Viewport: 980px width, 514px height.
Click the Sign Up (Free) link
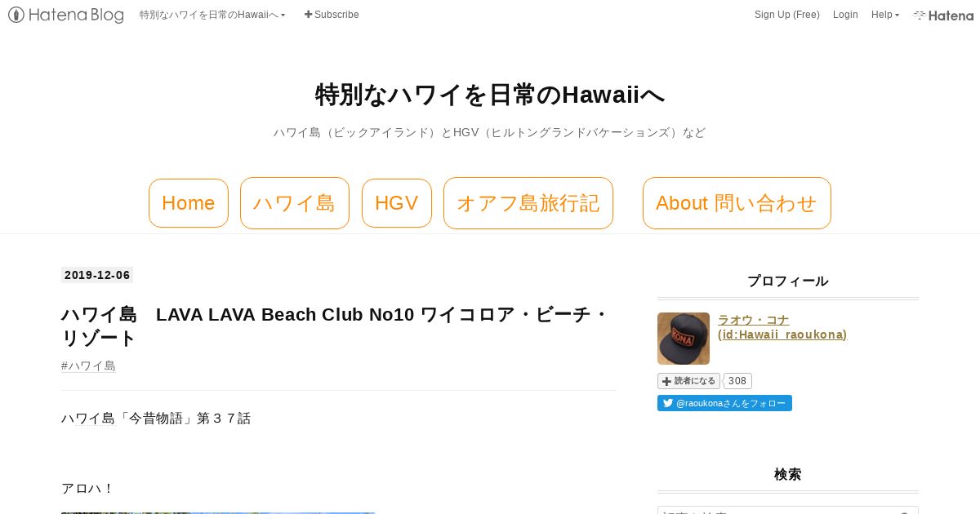(787, 15)
